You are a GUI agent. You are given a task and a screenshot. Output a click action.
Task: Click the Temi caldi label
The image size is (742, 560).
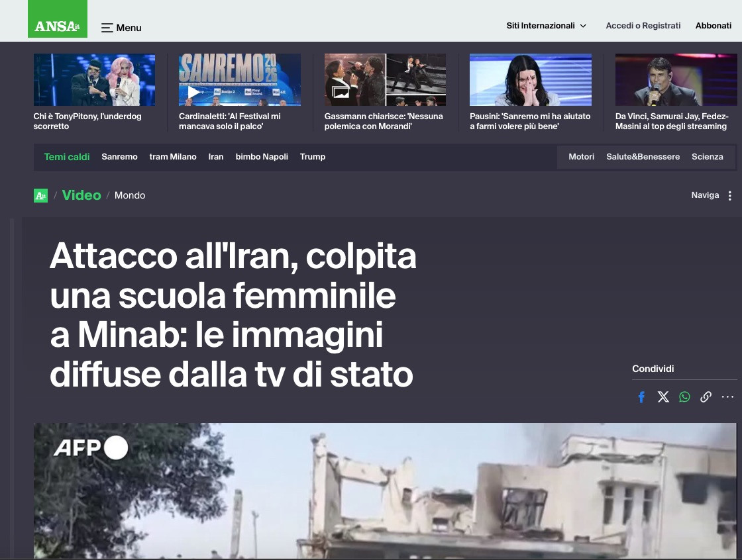pyautogui.click(x=67, y=157)
